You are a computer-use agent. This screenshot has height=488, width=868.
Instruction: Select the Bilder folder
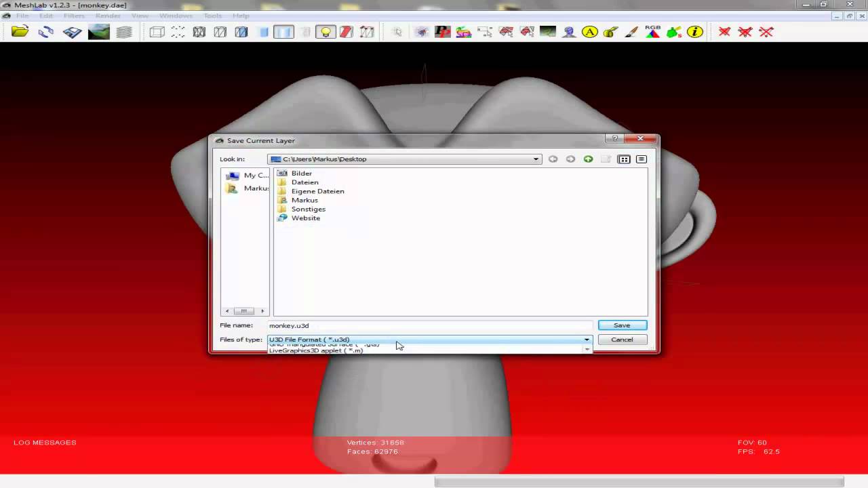click(x=296, y=174)
